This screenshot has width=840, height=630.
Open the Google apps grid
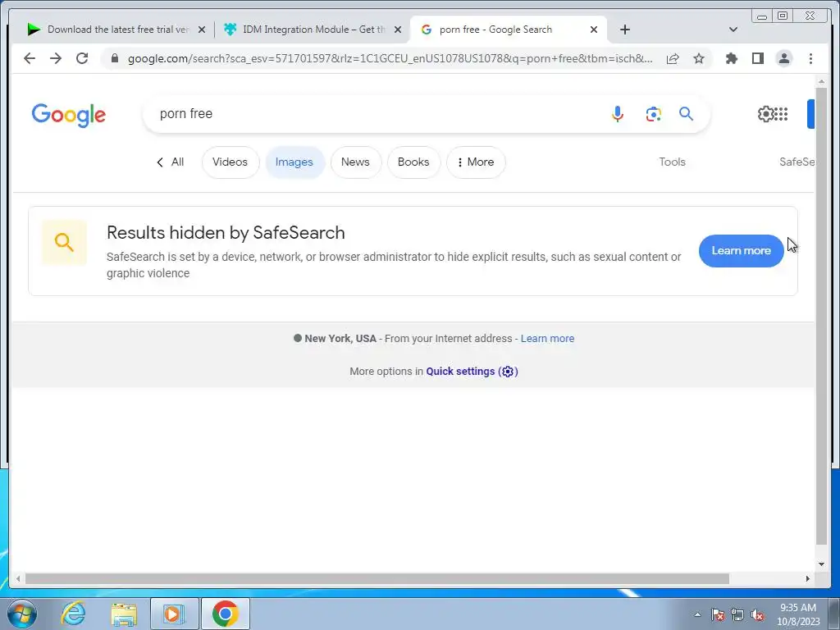[x=781, y=113]
